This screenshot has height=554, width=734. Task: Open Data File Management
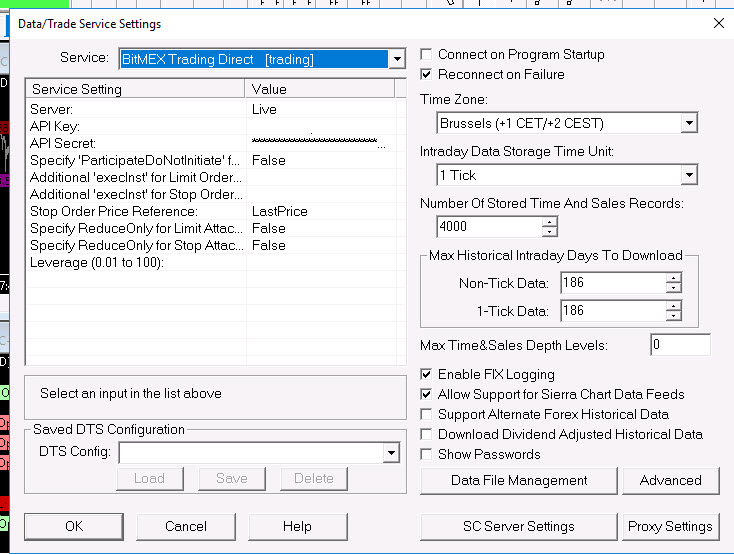(x=519, y=480)
